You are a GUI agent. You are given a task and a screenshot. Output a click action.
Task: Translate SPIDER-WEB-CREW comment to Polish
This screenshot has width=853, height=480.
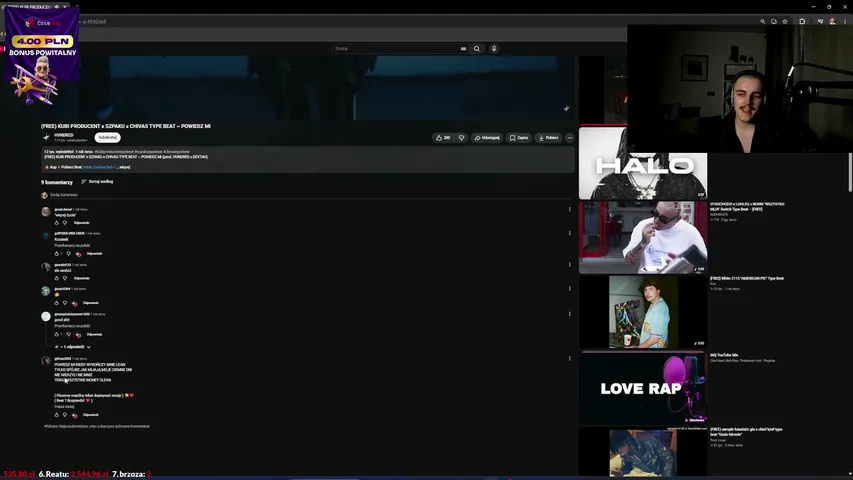(x=72, y=245)
